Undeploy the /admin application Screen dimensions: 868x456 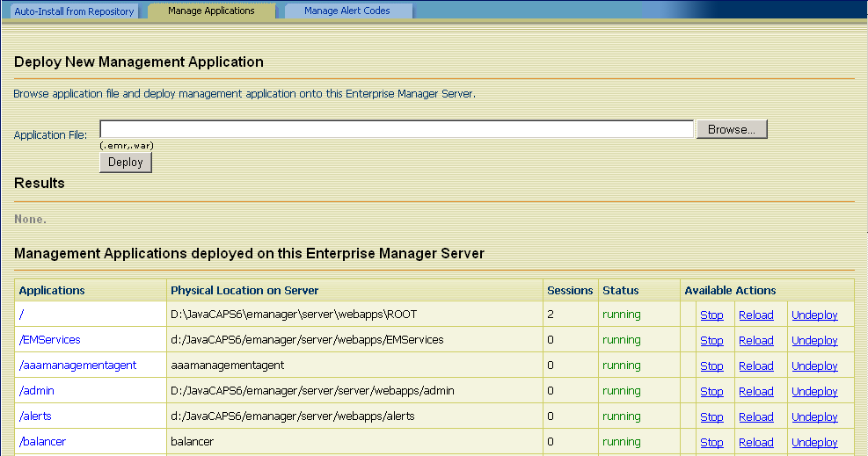[814, 391]
